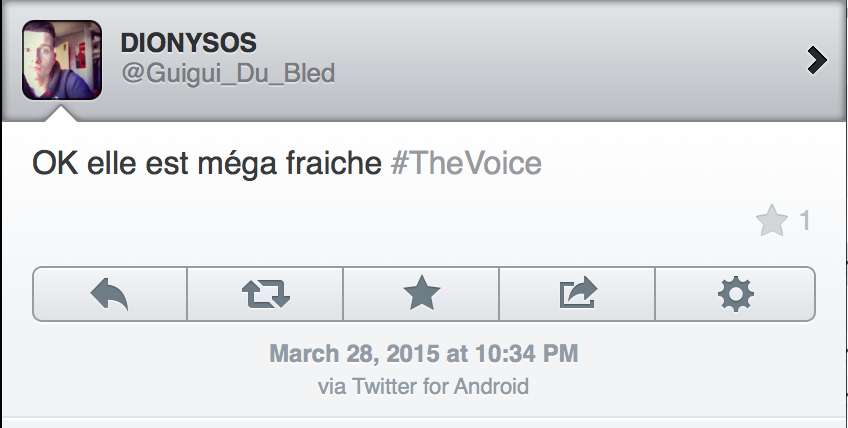
Task: Retweet the DIONYSOS tweet
Action: (x=266, y=294)
